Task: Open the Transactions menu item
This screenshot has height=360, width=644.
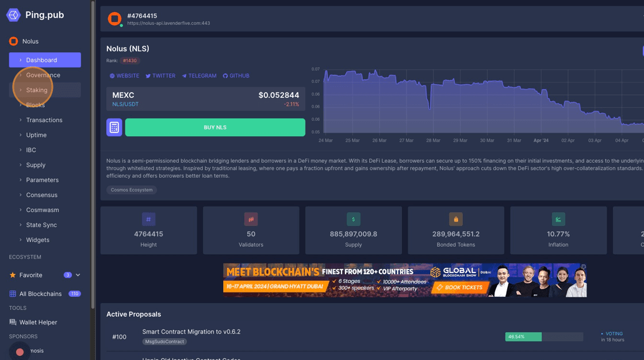Action: tap(44, 120)
